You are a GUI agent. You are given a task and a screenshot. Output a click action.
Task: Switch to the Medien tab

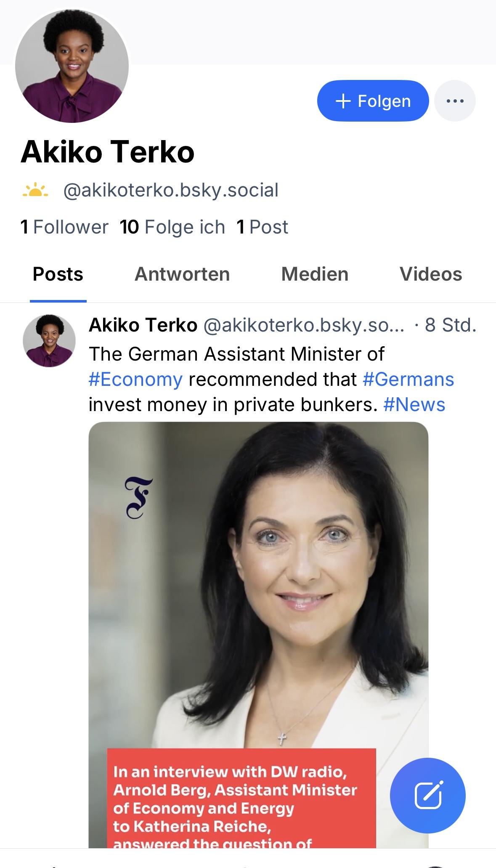pos(315,274)
